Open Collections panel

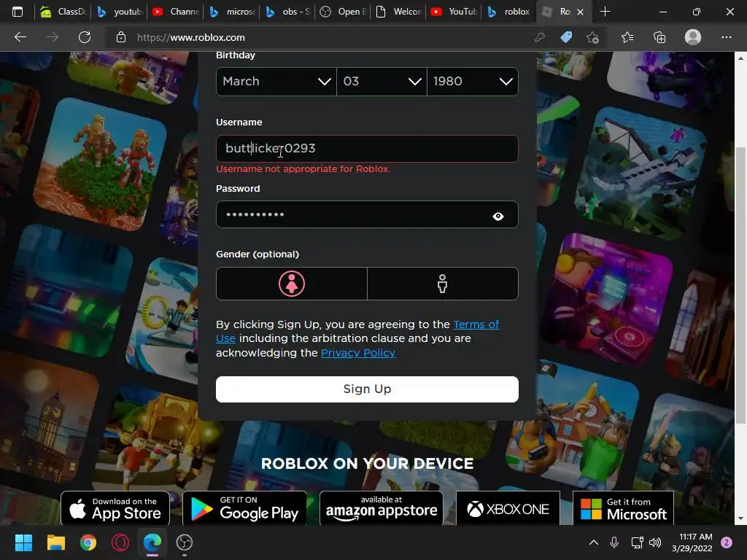pos(659,37)
